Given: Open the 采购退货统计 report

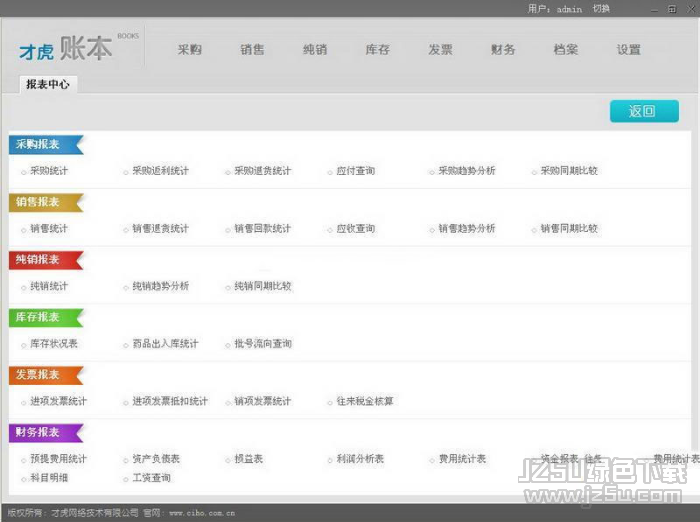Looking at the screenshot, I should [262, 171].
